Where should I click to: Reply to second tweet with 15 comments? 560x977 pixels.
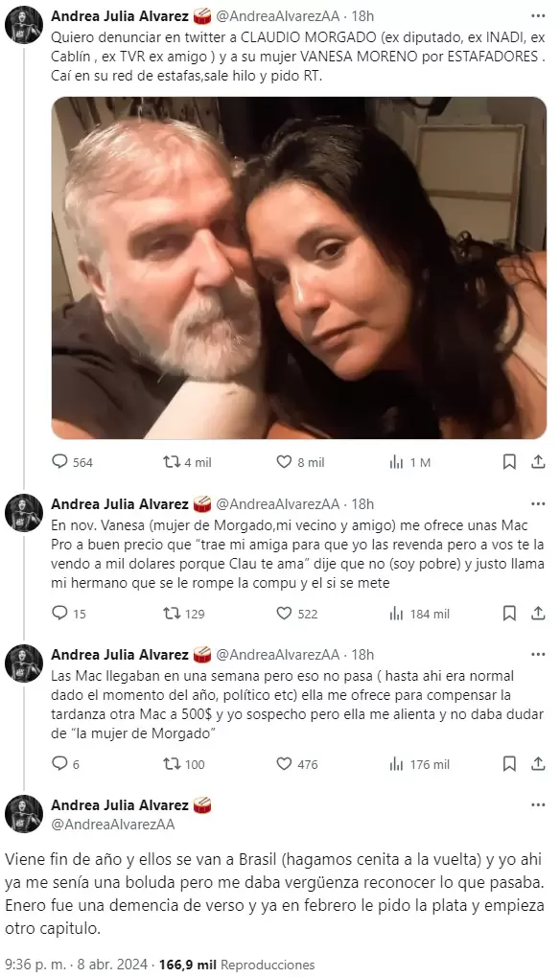click(68, 613)
